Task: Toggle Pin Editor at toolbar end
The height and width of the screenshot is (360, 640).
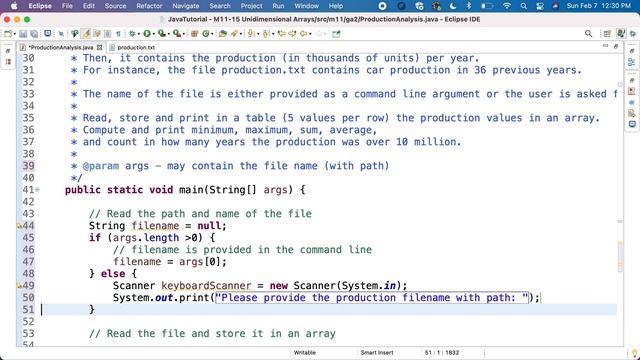Action: click(x=336, y=34)
